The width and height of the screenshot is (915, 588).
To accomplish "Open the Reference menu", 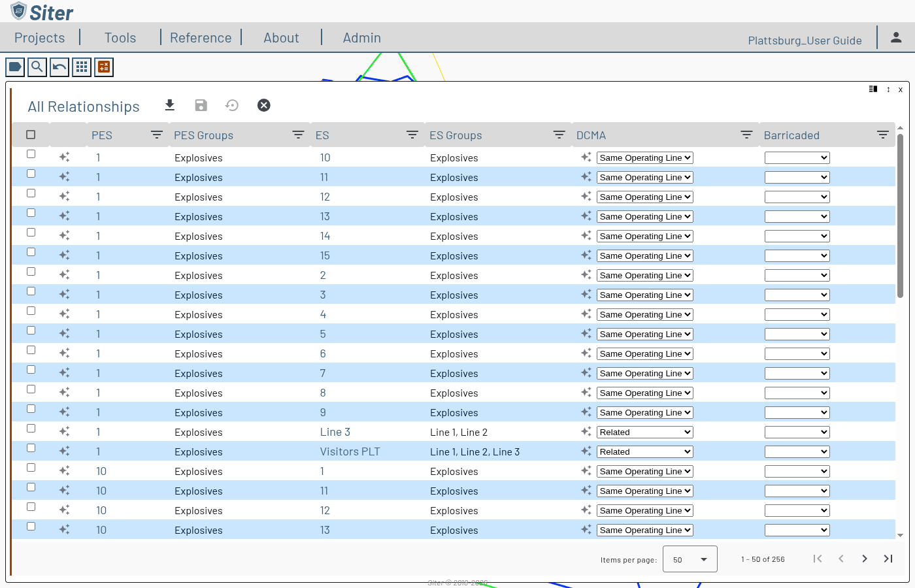I will click(x=201, y=38).
